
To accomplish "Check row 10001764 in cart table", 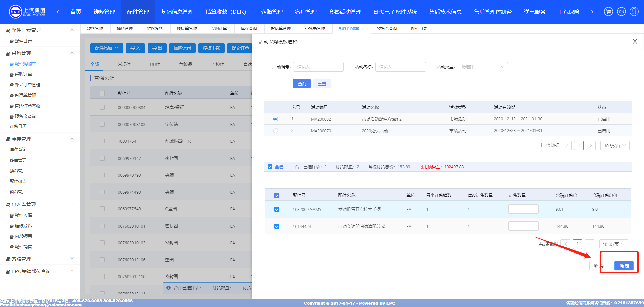I will coord(102,141).
